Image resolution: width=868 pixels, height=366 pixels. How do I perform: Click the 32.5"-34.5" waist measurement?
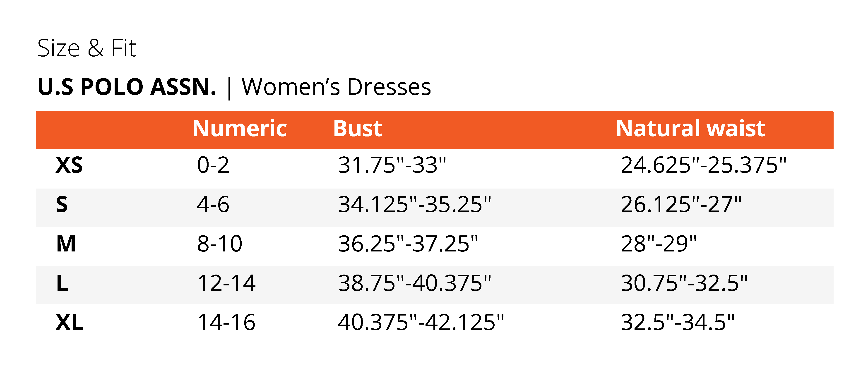677,323
